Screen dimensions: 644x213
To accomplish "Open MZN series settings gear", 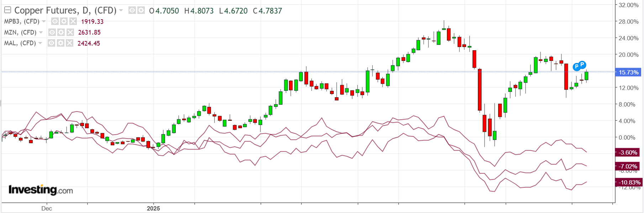I will 61,32.
